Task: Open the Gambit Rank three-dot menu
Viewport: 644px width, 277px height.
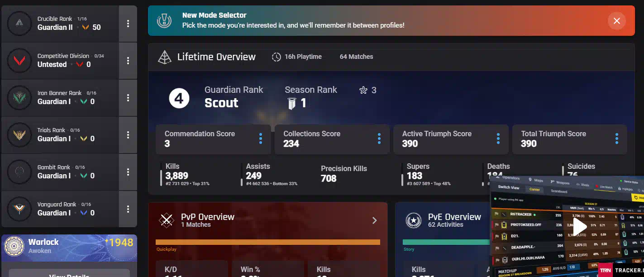Action: (128, 172)
